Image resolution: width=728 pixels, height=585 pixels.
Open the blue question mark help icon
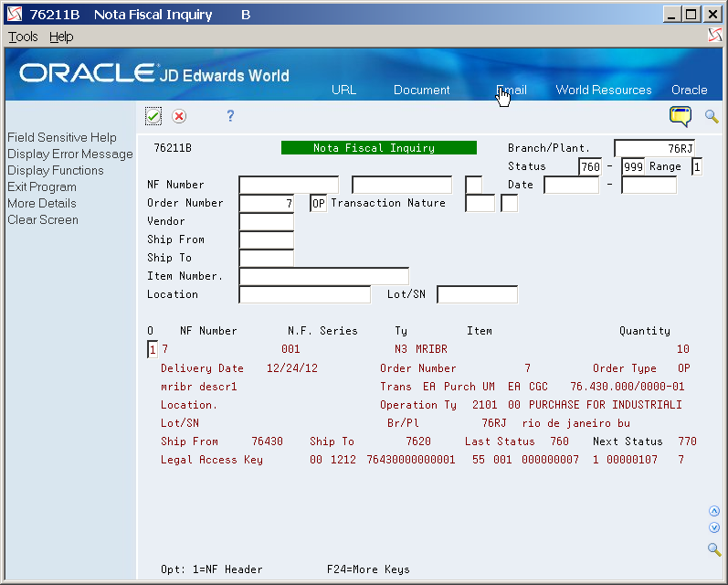pyautogui.click(x=230, y=116)
